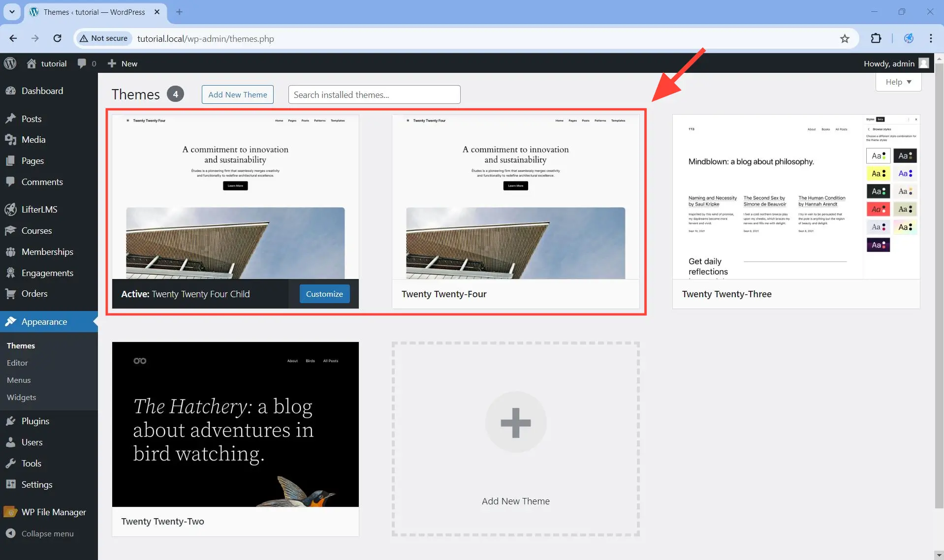Click the Media icon in sidebar
The width and height of the screenshot is (944, 560).
click(10, 140)
